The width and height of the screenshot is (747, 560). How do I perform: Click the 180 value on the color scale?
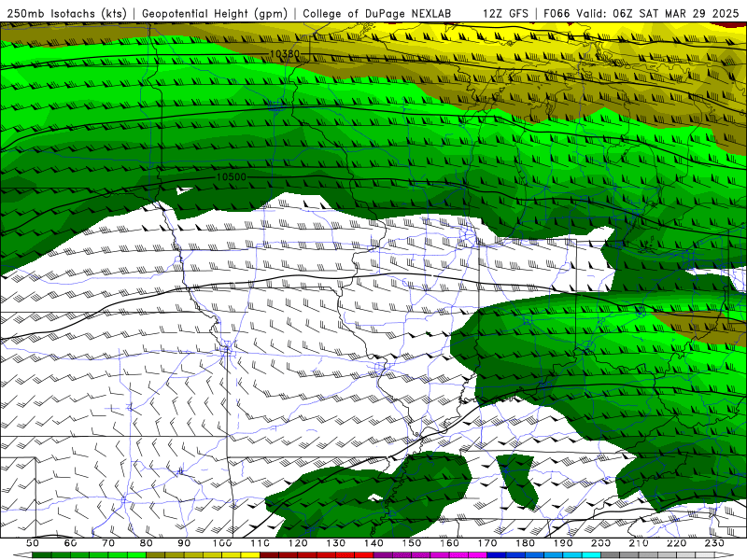(526, 543)
